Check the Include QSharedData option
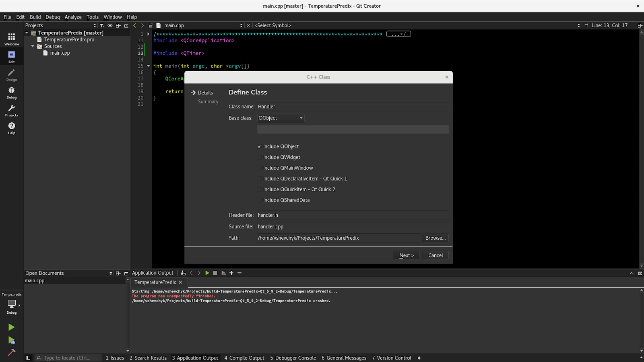 (259, 200)
